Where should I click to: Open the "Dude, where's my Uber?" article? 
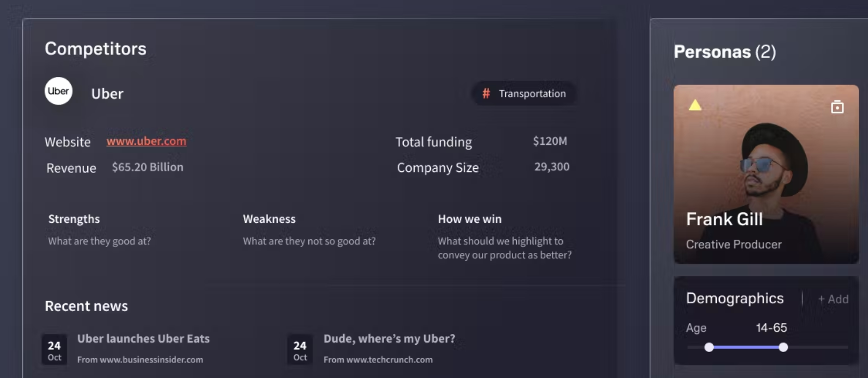[389, 339]
